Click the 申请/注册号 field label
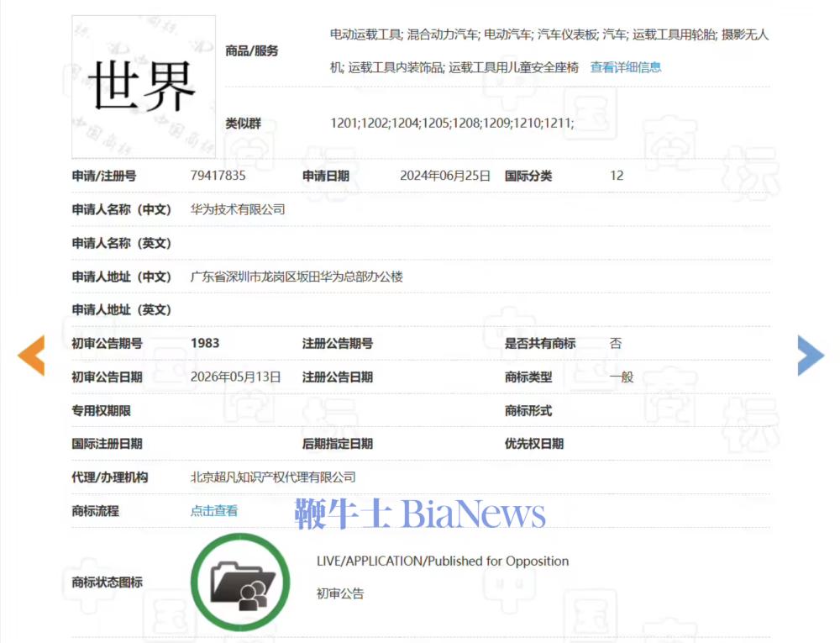 click(x=104, y=176)
